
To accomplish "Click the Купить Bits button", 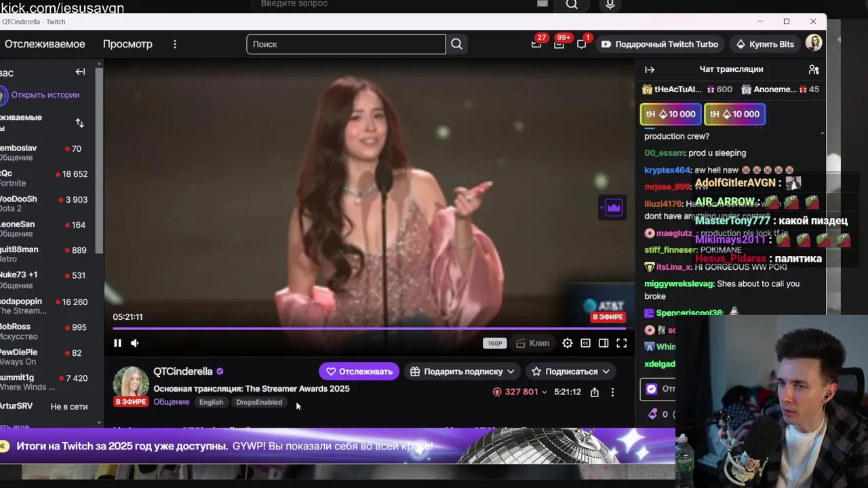I will point(765,44).
